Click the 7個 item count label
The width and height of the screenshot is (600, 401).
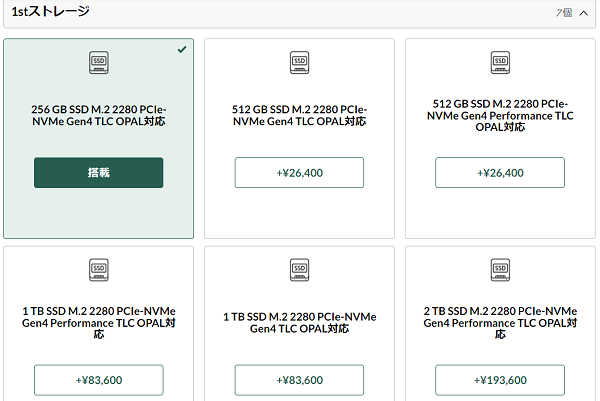tap(564, 13)
